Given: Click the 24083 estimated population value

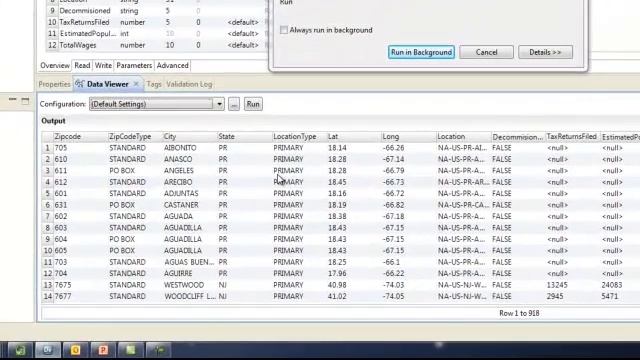Looking at the screenshot, I should (x=612, y=285).
